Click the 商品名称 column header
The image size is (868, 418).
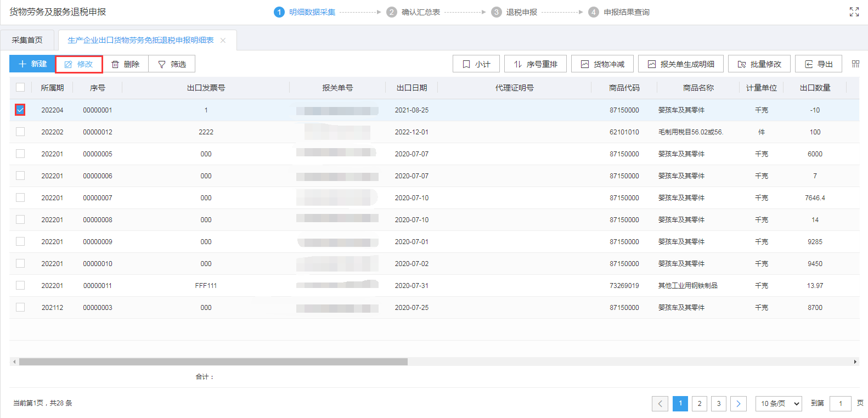(x=698, y=88)
